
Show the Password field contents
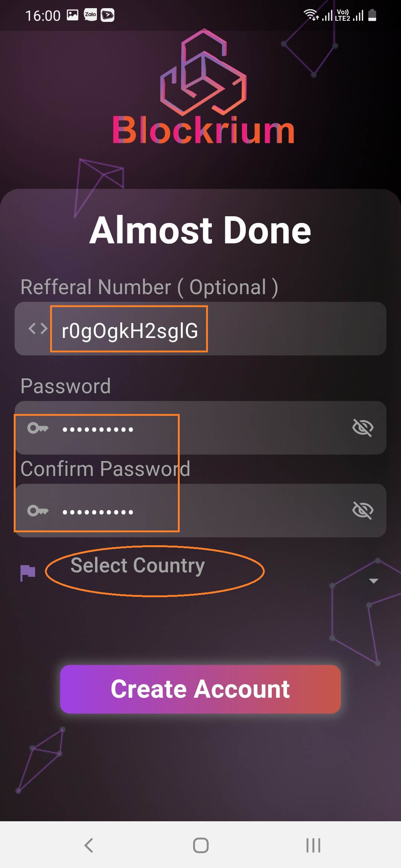click(362, 428)
